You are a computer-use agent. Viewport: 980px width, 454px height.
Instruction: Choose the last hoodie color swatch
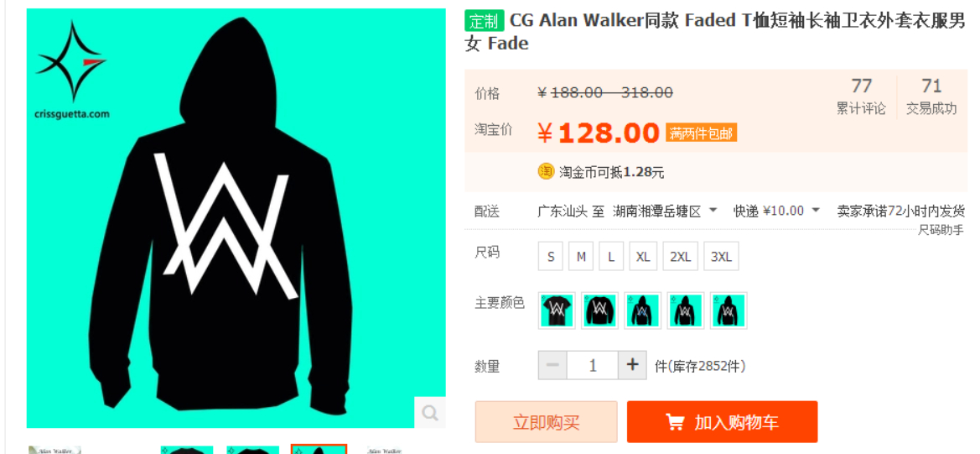729,310
